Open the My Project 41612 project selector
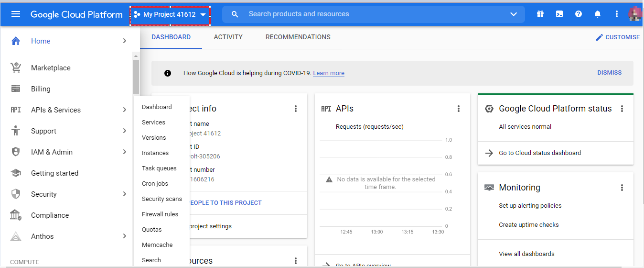 [x=170, y=14]
